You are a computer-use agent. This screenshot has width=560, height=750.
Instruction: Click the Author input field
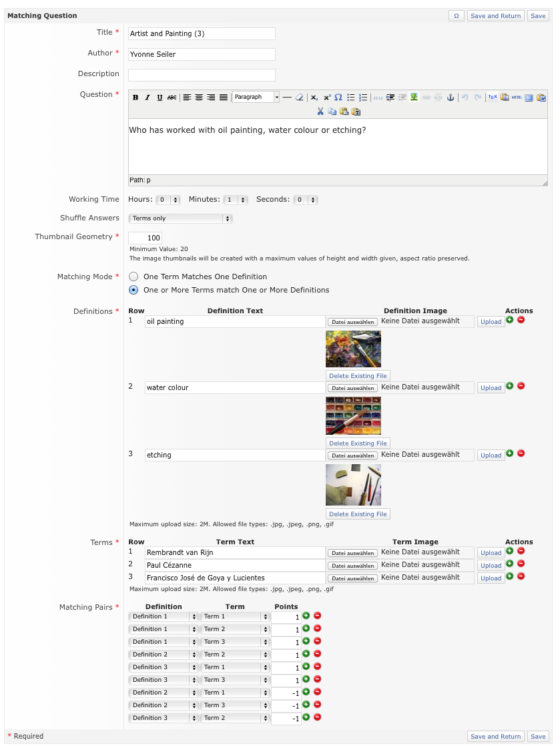(202, 55)
